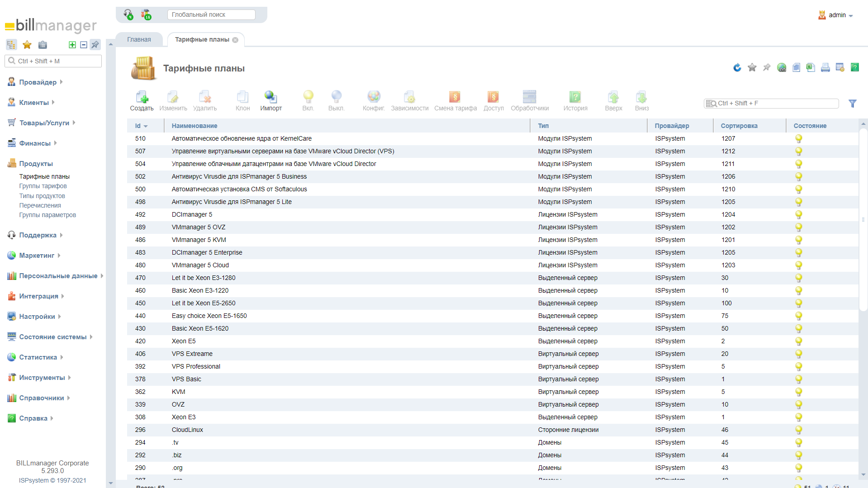Viewport: 868px width, 488px height.
Task: Open Группы тарифов in the sidebar
Action: (x=43, y=186)
